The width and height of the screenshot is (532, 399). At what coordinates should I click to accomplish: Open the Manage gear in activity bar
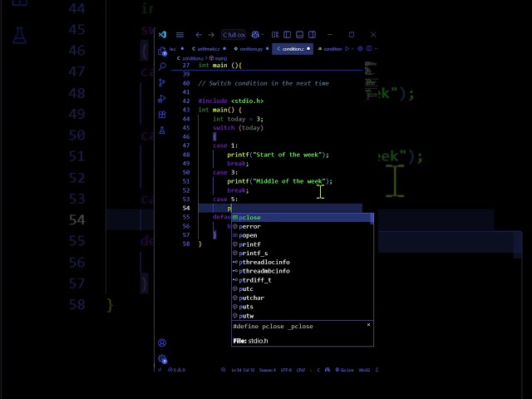point(162,359)
